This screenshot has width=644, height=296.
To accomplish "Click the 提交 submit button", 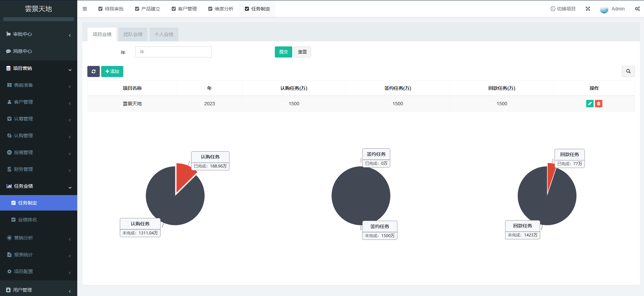I will (284, 52).
